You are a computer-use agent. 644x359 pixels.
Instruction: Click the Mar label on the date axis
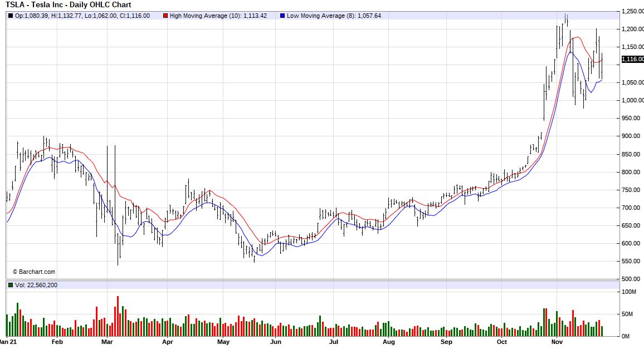pyautogui.click(x=108, y=342)
